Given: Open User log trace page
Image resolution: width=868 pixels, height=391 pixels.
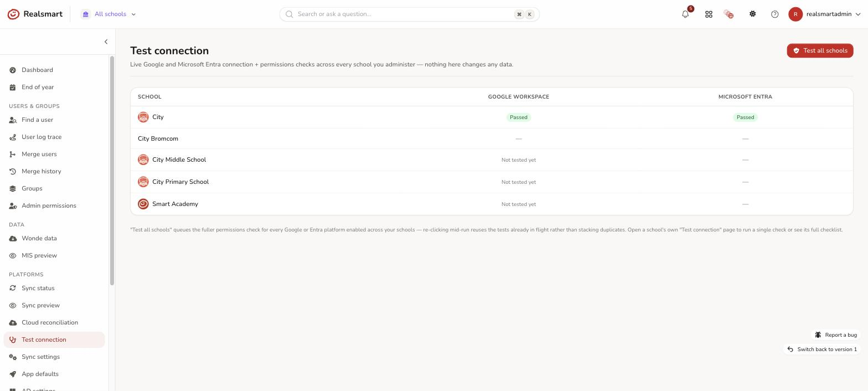Looking at the screenshot, I should pyautogui.click(x=54, y=137).
